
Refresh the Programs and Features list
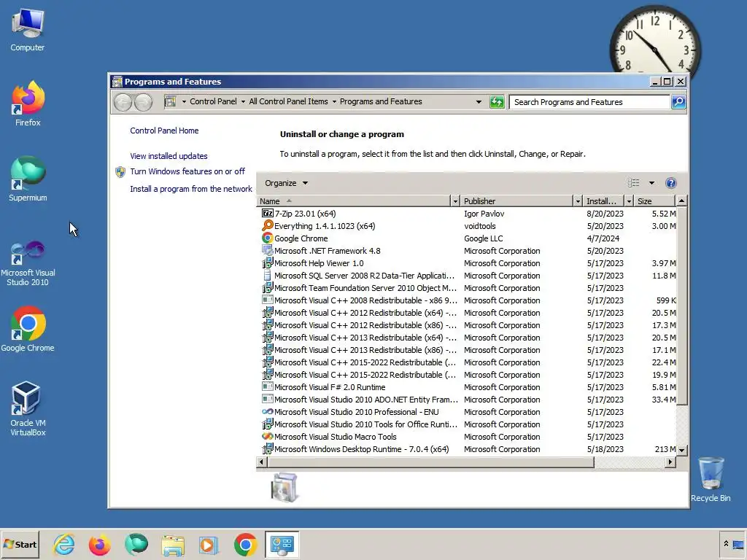click(496, 102)
